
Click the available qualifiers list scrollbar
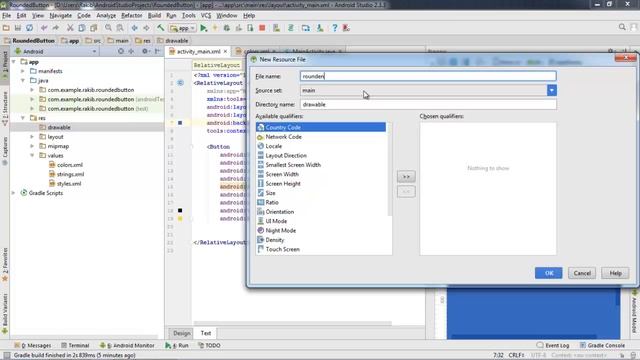(x=389, y=169)
